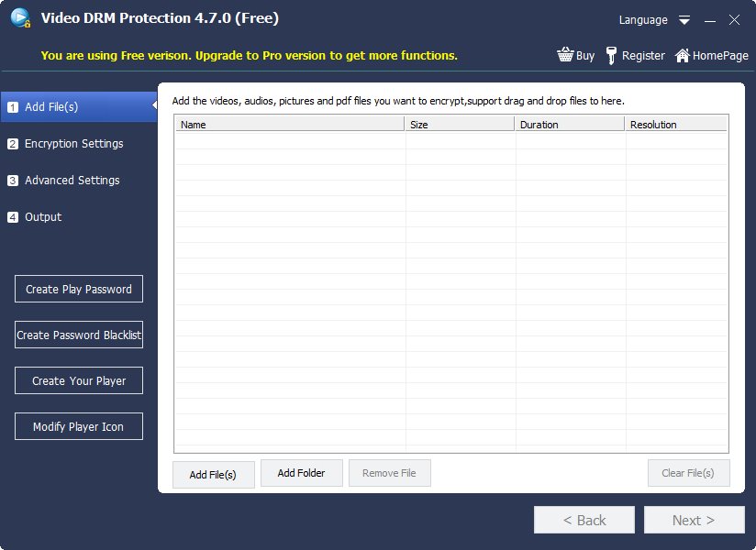Click the Add File(s) button

click(213, 474)
